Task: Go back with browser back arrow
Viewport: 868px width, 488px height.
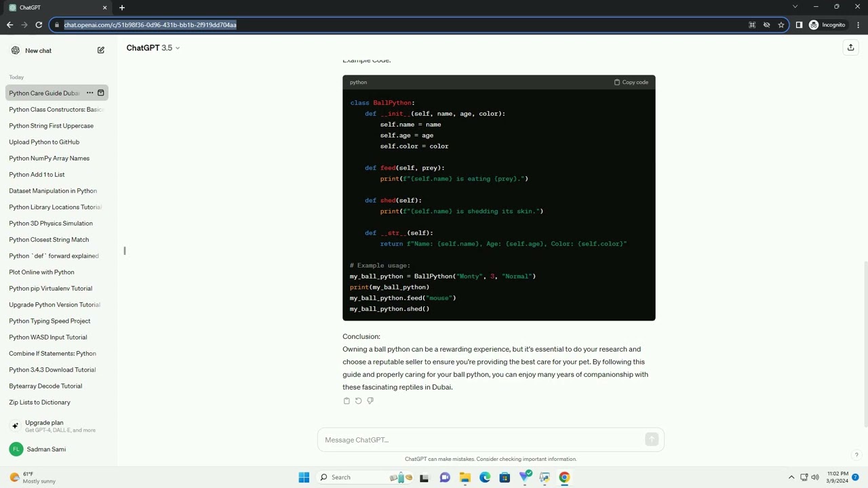Action: pyautogui.click(x=9, y=25)
